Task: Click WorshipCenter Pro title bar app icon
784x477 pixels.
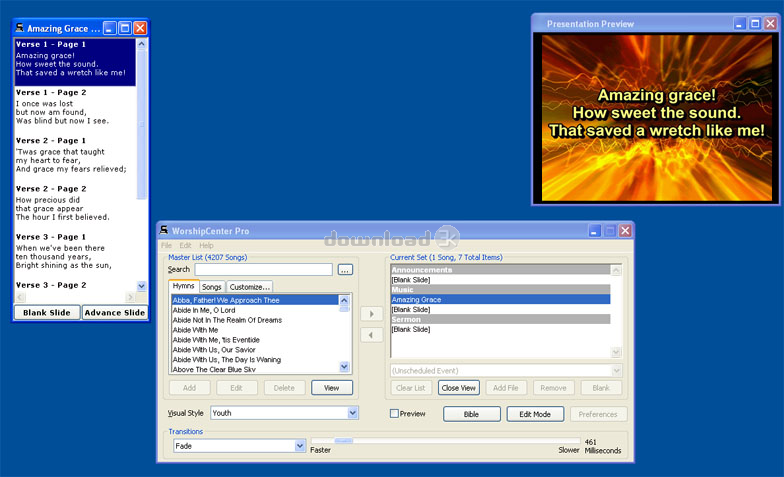Action: point(164,230)
